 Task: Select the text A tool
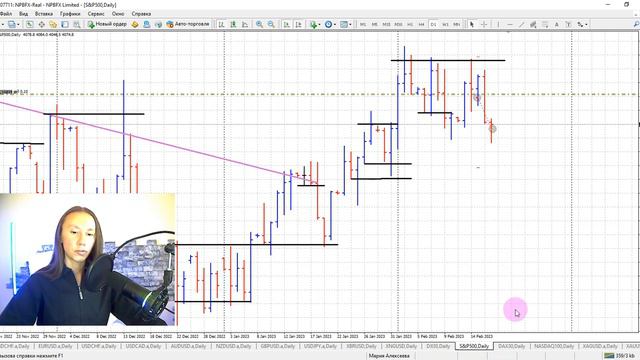point(557,24)
